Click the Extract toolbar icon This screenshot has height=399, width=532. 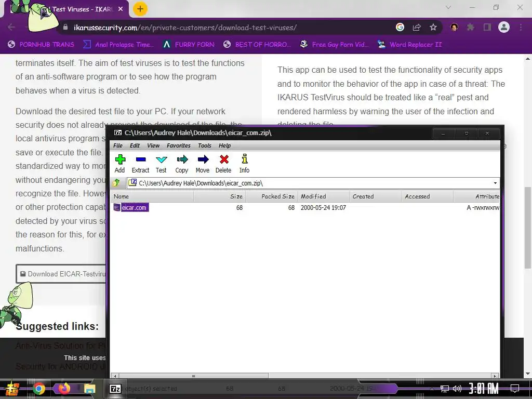pos(140,164)
